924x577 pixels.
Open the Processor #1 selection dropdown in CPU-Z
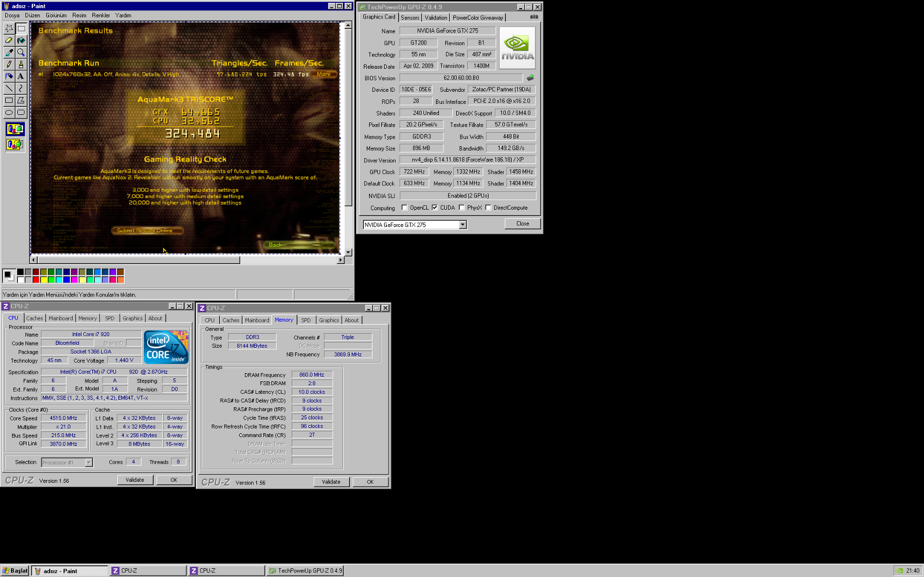pyautogui.click(x=88, y=462)
